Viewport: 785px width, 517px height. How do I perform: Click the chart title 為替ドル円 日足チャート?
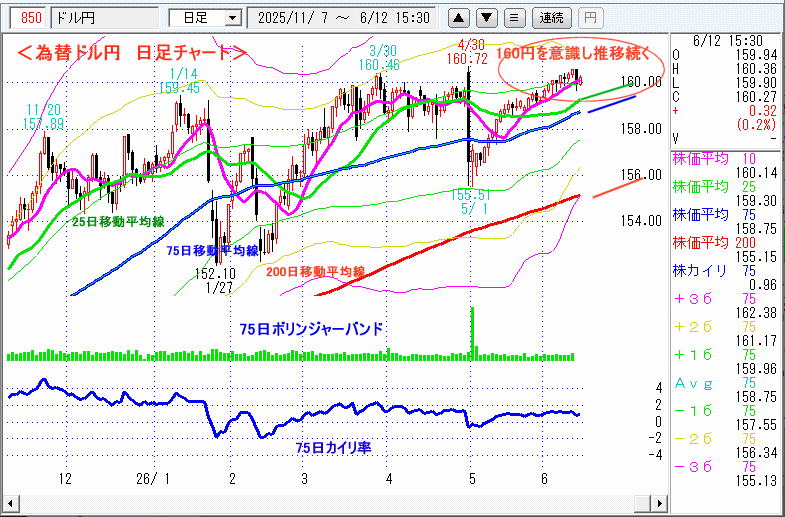click(x=132, y=53)
